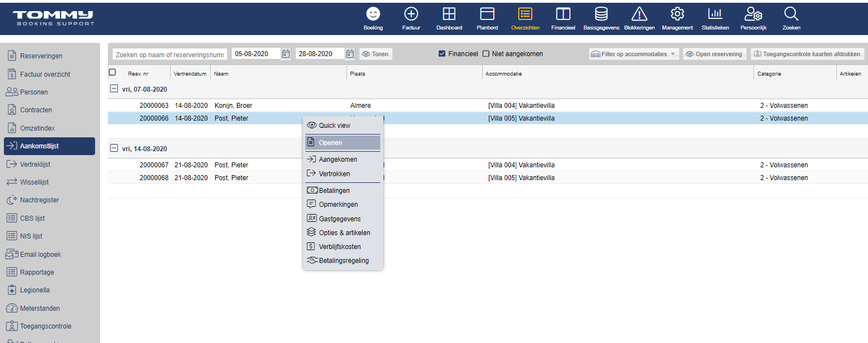868x343 pixels.
Task: Click the start date field 05-08-2020
Action: 256,54
